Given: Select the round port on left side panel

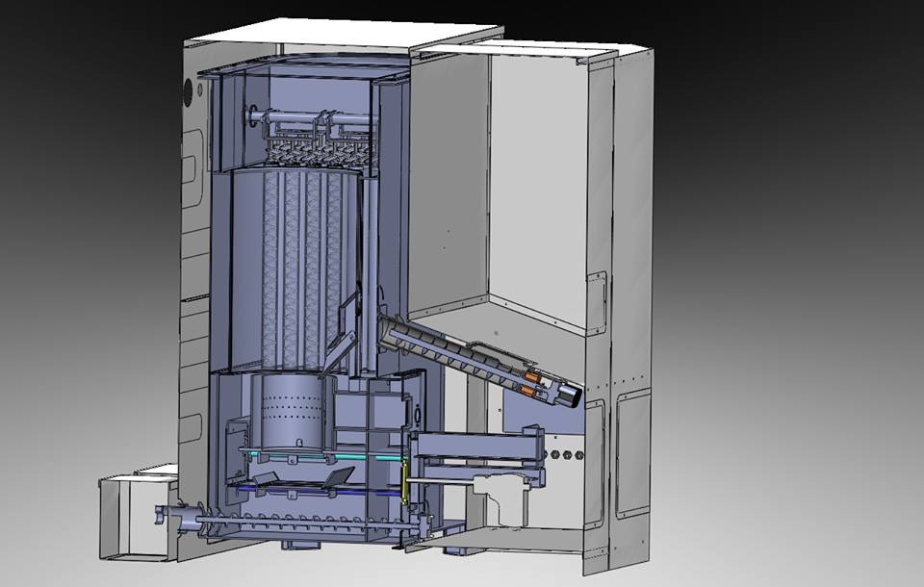Looking at the screenshot, I should pos(188,93).
